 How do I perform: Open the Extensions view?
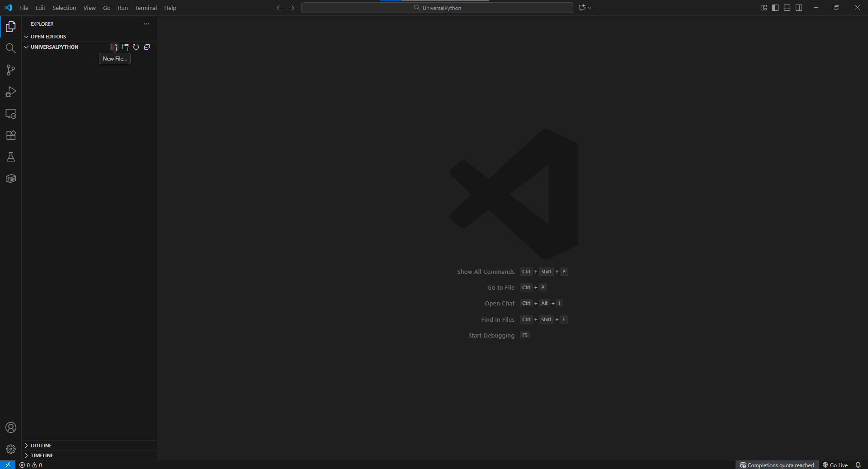pos(10,135)
